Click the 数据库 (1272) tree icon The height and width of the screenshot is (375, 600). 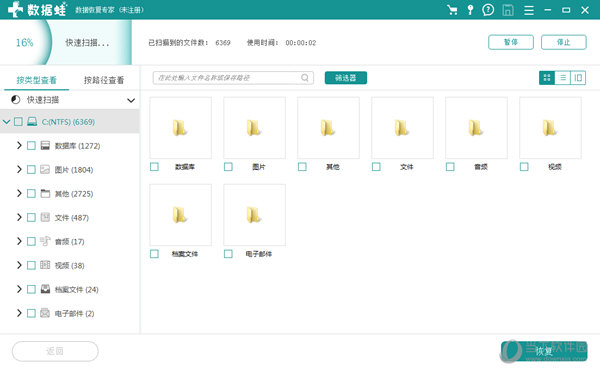45,145
